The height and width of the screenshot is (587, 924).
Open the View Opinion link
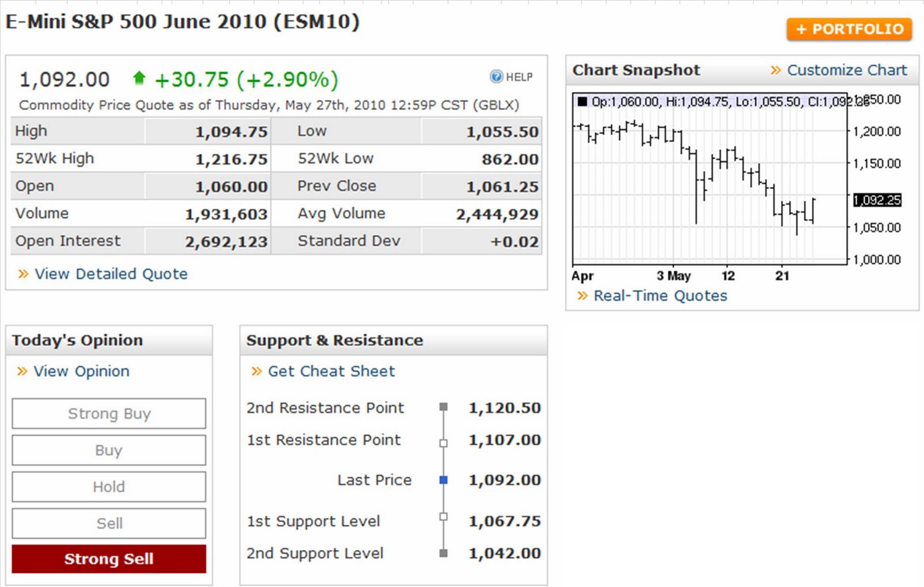[x=81, y=371]
